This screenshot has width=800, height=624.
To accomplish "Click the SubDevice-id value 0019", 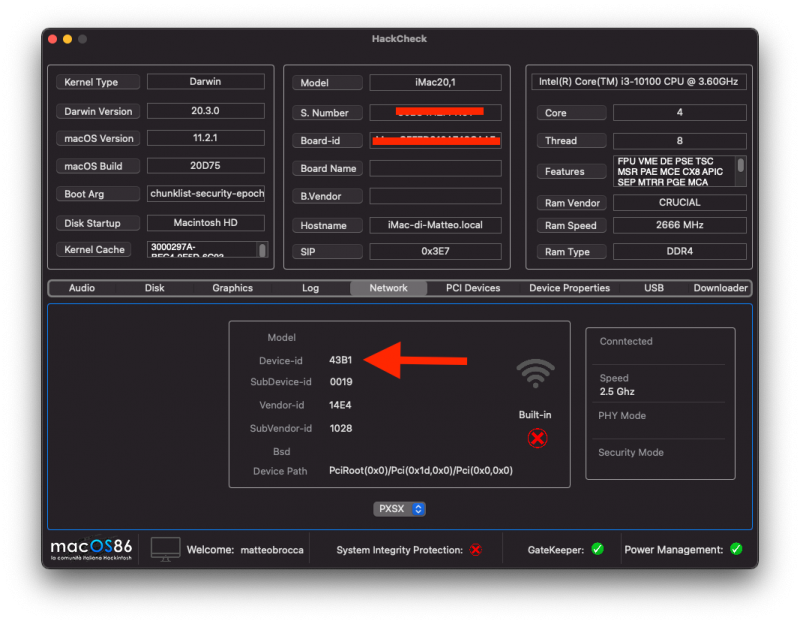I will (341, 382).
